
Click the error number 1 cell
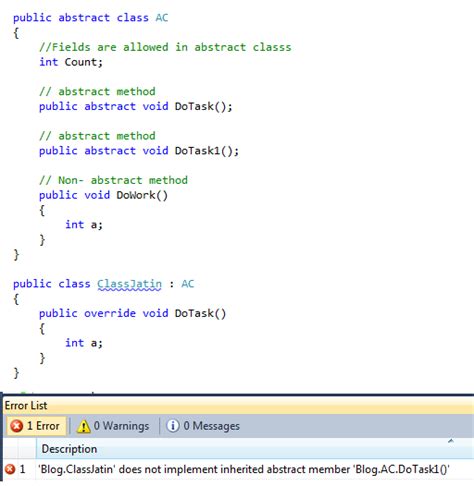[x=22, y=469]
